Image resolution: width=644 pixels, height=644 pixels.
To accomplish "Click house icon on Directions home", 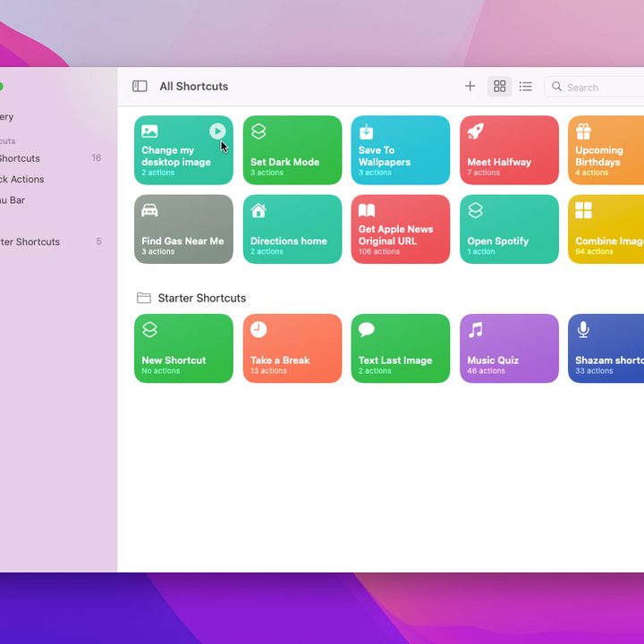I will (x=258, y=210).
